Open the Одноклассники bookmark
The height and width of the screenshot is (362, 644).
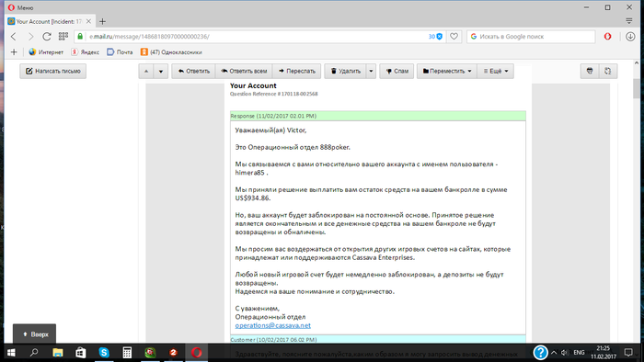click(x=171, y=52)
